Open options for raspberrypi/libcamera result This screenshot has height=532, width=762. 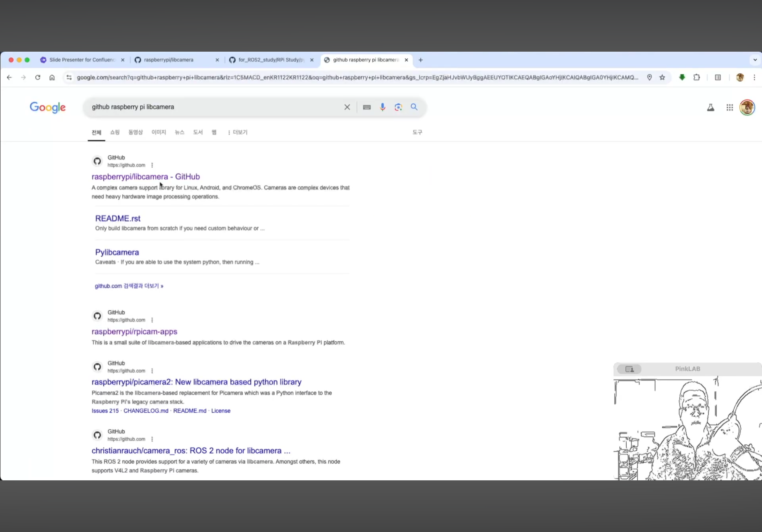[x=152, y=165]
